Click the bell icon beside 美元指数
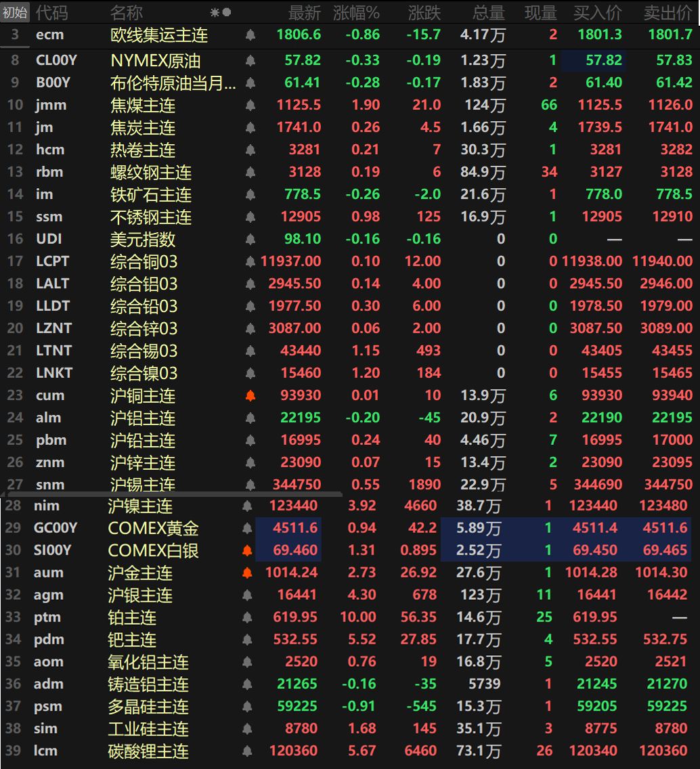 click(x=250, y=240)
